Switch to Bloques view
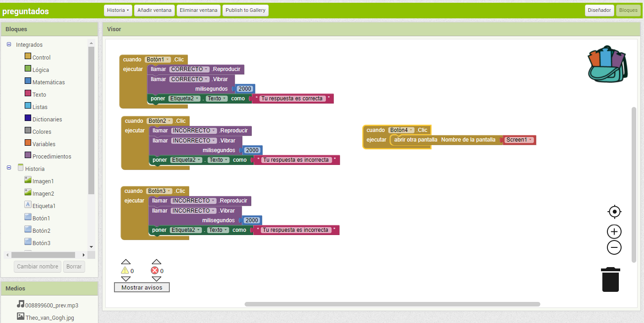Image resolution: width=644 pixels, height=323 pixels. (x=628, y=10)
